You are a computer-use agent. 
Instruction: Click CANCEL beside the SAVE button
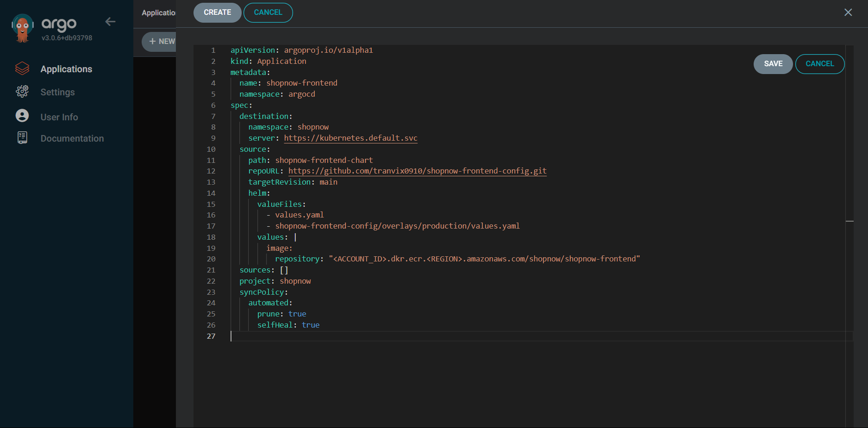tap(819, 64)
